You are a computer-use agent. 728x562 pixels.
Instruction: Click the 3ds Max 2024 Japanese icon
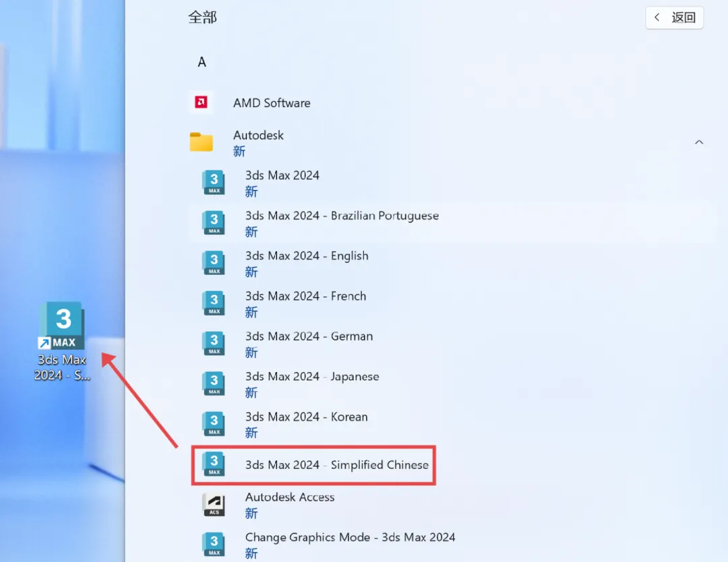coord(214,383)
